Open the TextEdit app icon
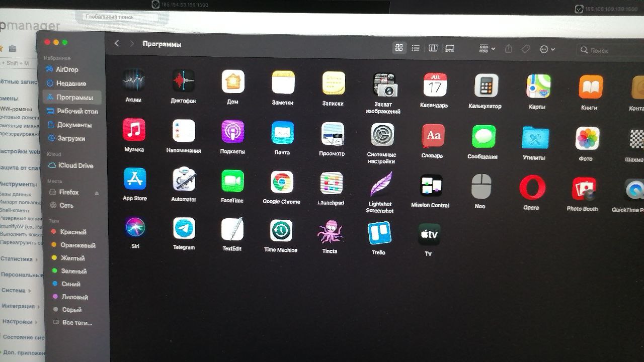The image size is (644, 362). 232,229
